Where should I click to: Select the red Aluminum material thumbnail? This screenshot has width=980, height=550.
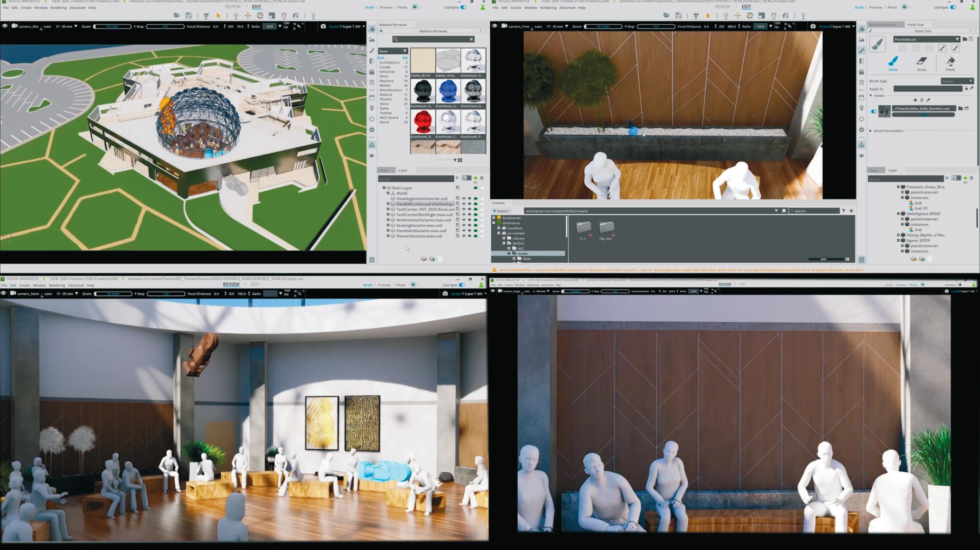(422, 122)
